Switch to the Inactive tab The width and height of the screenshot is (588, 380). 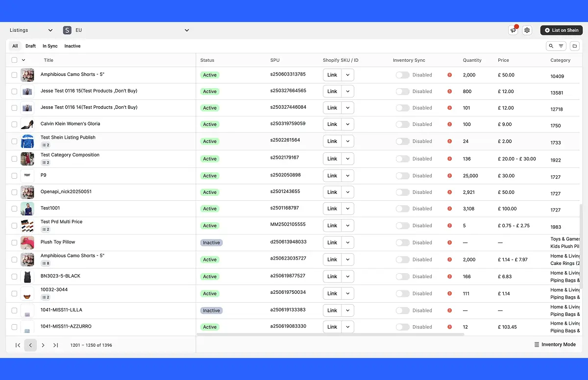tap(72, 46)
